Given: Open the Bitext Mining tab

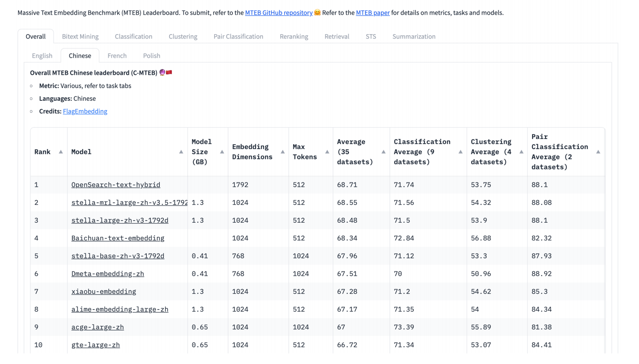Looking at the screenshot, I should tap(80, 37).
